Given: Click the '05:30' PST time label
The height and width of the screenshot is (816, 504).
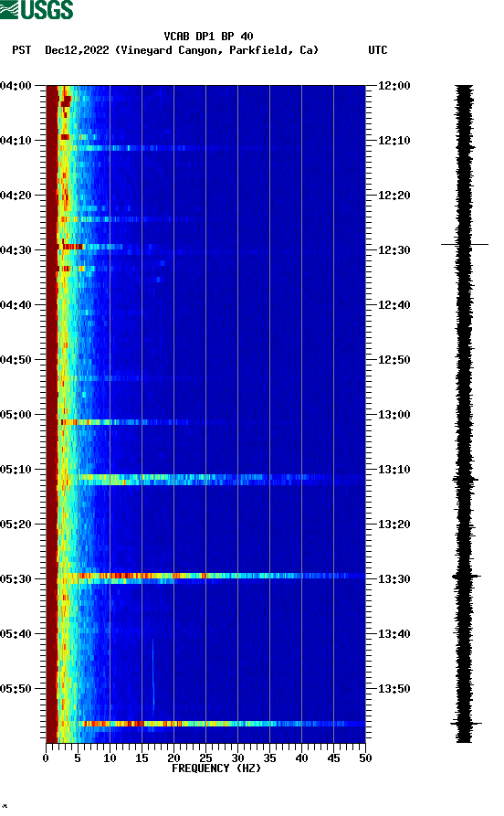Looking at the screenshot, I should [16, 579].
